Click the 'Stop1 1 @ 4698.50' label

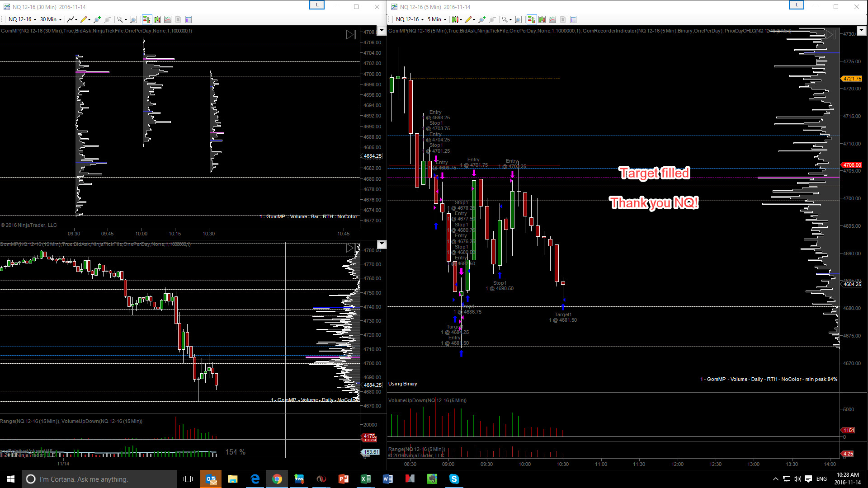(500, 286)
